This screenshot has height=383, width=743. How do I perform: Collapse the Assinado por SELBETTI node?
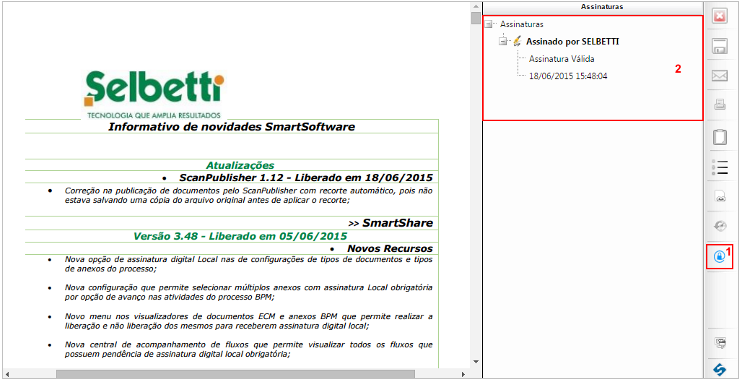(503, 42)
